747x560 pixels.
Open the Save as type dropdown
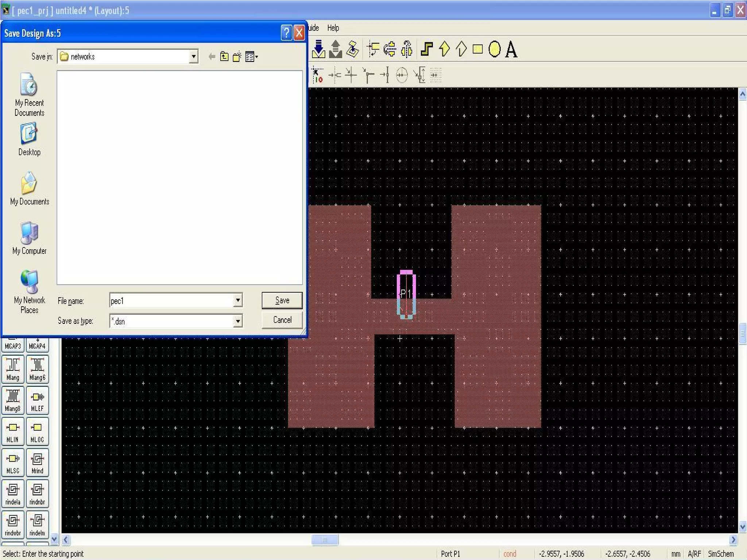(237, 321)
